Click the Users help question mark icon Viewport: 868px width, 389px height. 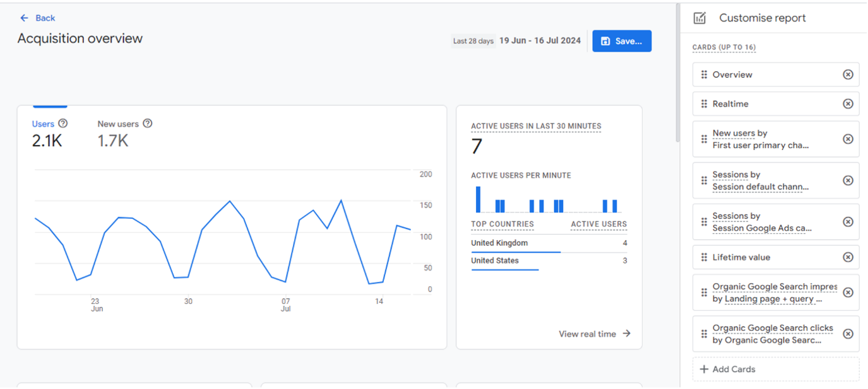[x=63, y=124]
